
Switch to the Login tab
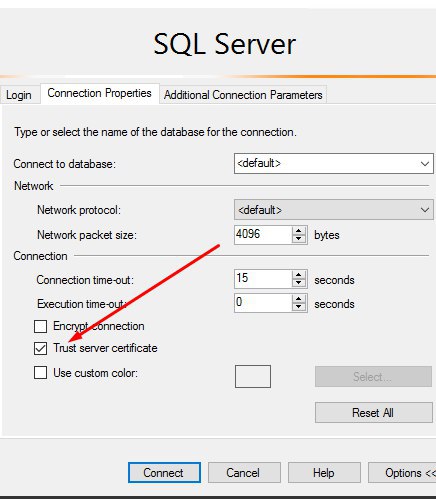[19, 95]
